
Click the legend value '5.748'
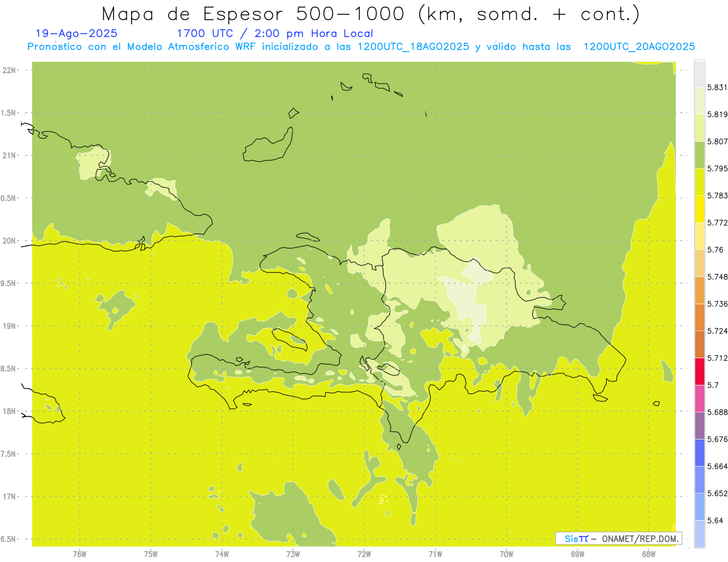[717, 276]
